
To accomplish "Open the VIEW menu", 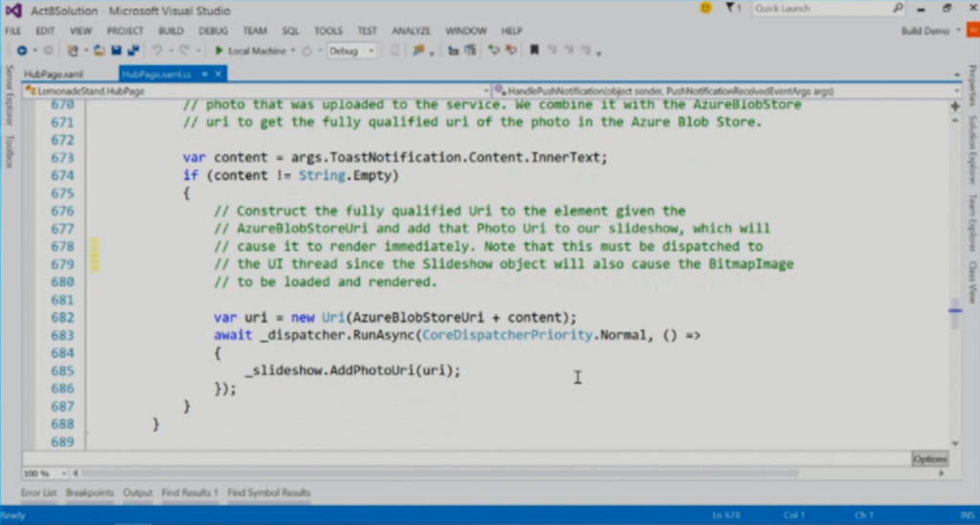I will (80, 31).
